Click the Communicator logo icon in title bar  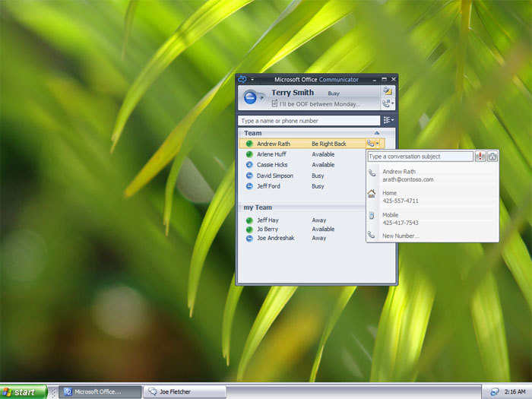(x=242, y=79)
